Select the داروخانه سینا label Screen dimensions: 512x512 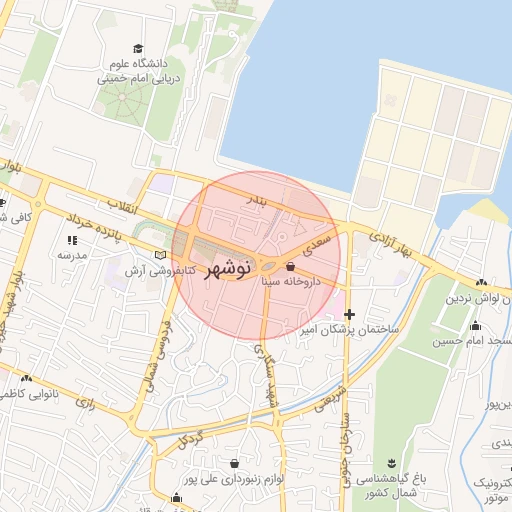[291, 282]
